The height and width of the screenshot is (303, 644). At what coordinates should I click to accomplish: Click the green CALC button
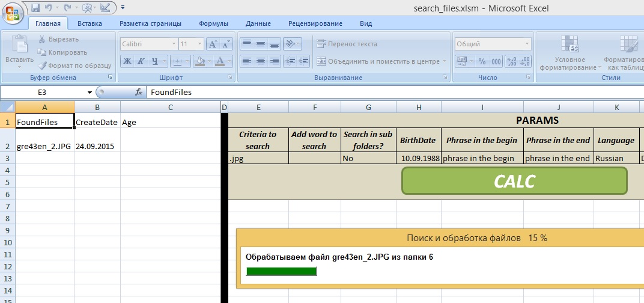pyautogui.click(x=514, y=181)
